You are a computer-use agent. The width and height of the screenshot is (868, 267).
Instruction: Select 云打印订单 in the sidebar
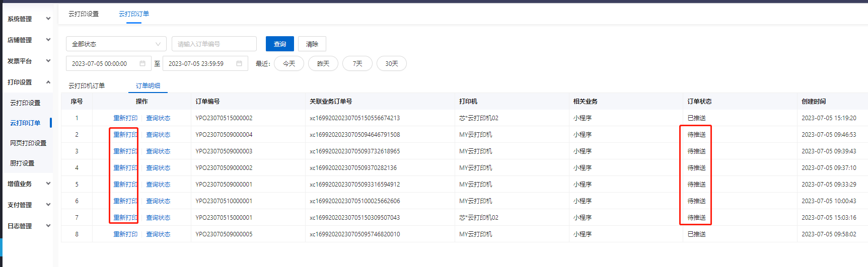tap(25, 123)
